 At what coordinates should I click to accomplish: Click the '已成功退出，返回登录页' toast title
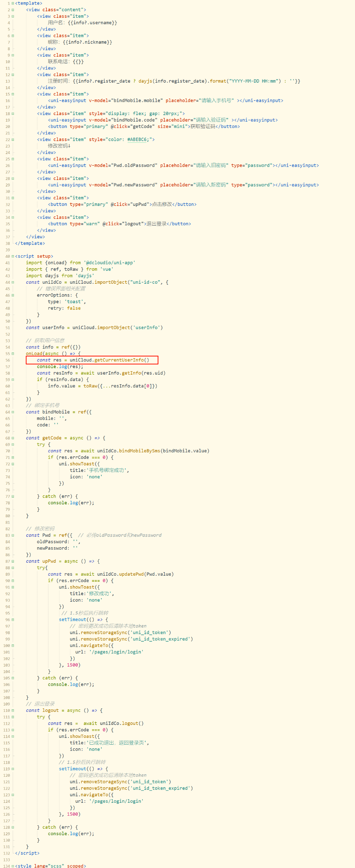[116, 743]
